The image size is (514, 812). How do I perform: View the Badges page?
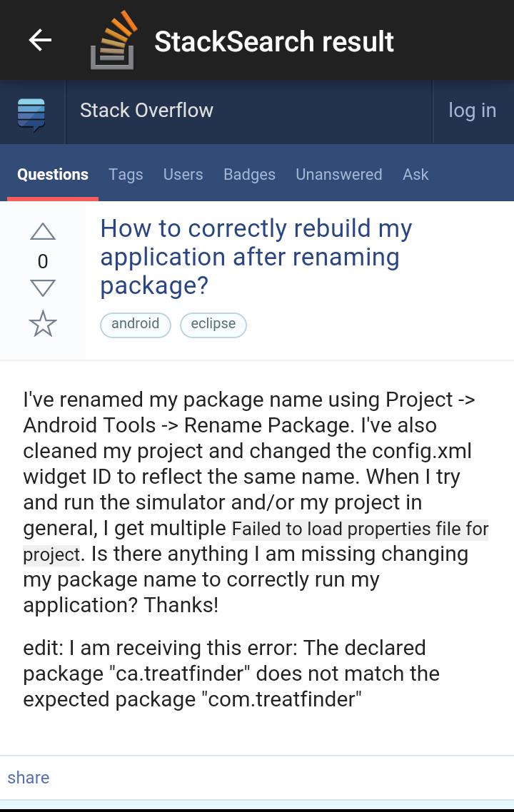click(x=249, y=174)
